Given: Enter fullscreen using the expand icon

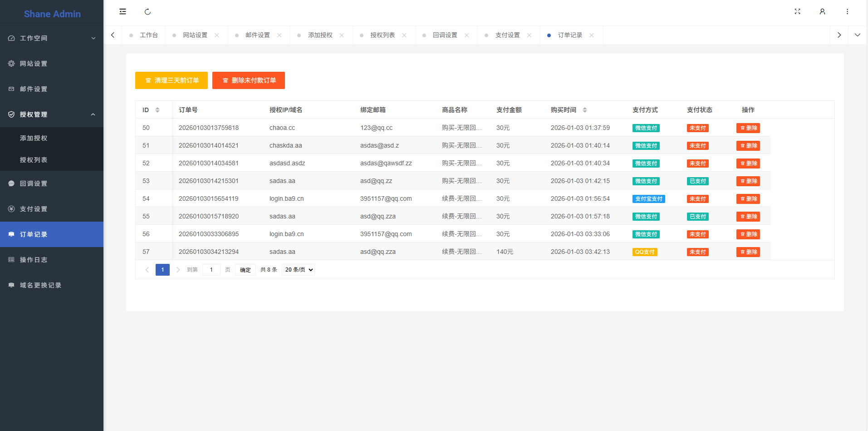Looking at the screenshot, I should tap(797, 12).
